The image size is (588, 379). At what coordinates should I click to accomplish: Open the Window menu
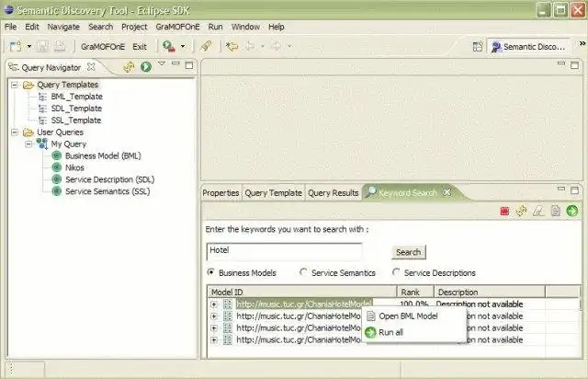tap(245, 27)
